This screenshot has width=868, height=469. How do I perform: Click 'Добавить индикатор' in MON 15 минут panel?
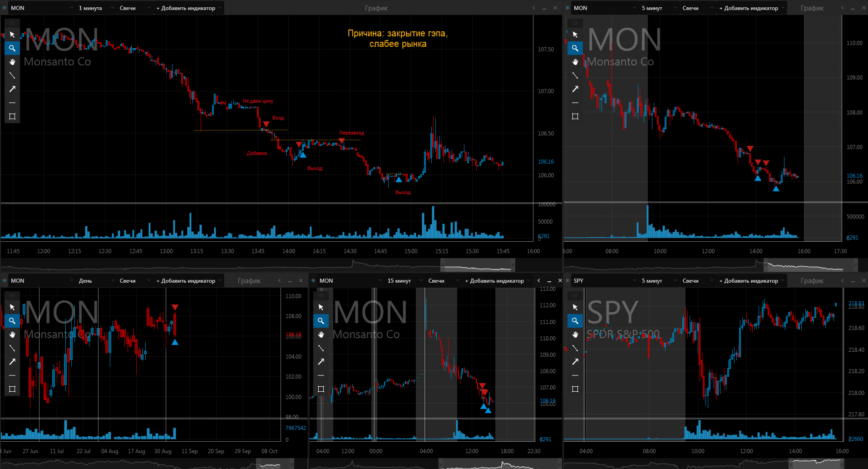pos(497,281)
